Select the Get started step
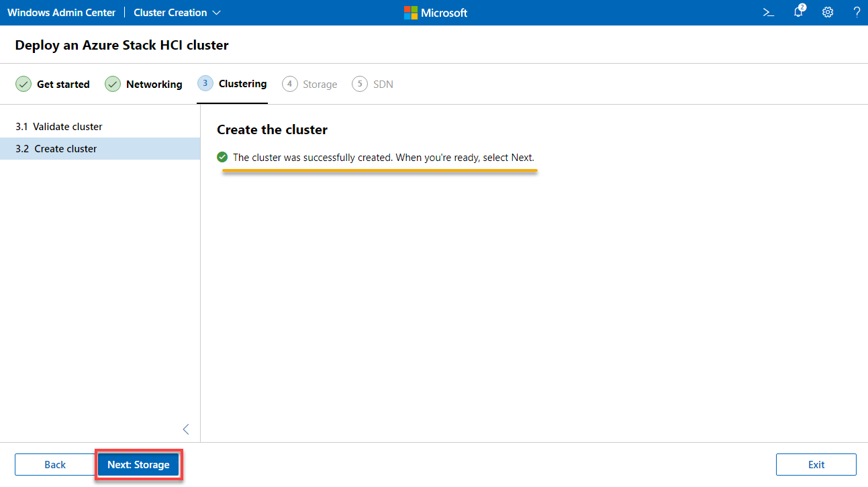Image resolution: width=868 pixels, height=487 pixels. 52,84
